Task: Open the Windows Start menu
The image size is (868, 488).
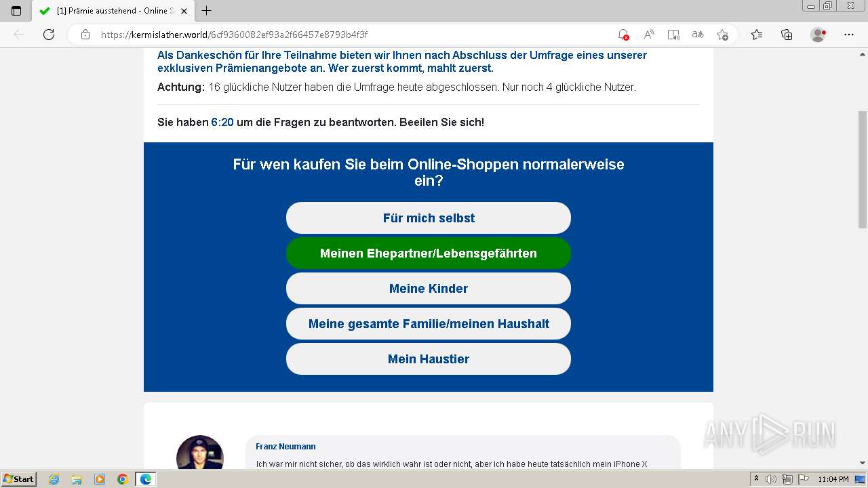Action: coord(18,479)
